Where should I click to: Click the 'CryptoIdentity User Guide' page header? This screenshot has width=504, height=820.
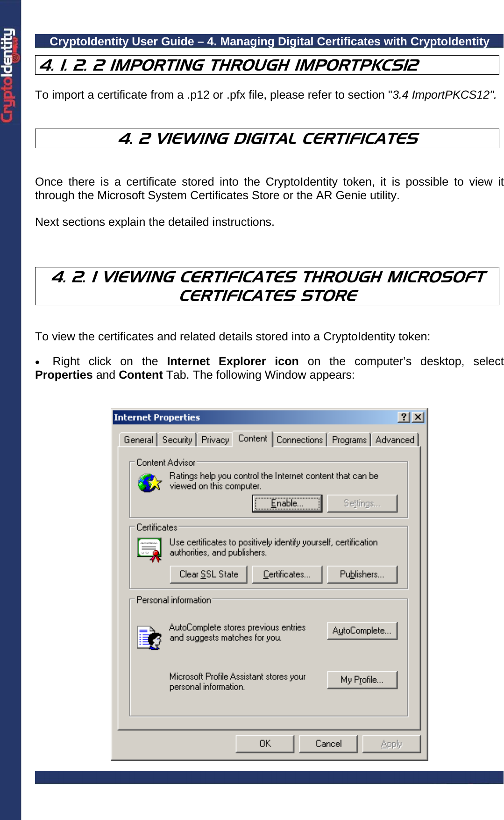[x=270, y=41]
